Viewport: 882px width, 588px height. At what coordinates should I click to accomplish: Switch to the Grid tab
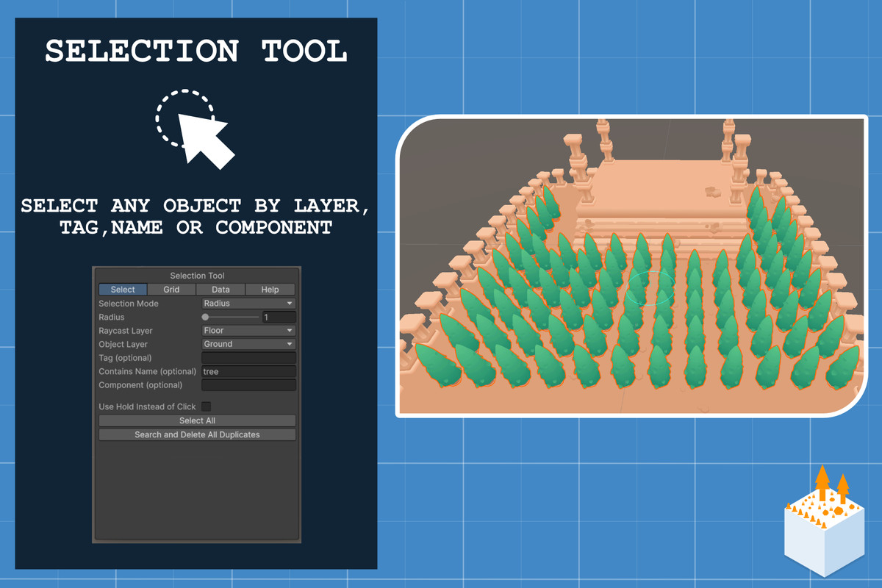point(171,289)
